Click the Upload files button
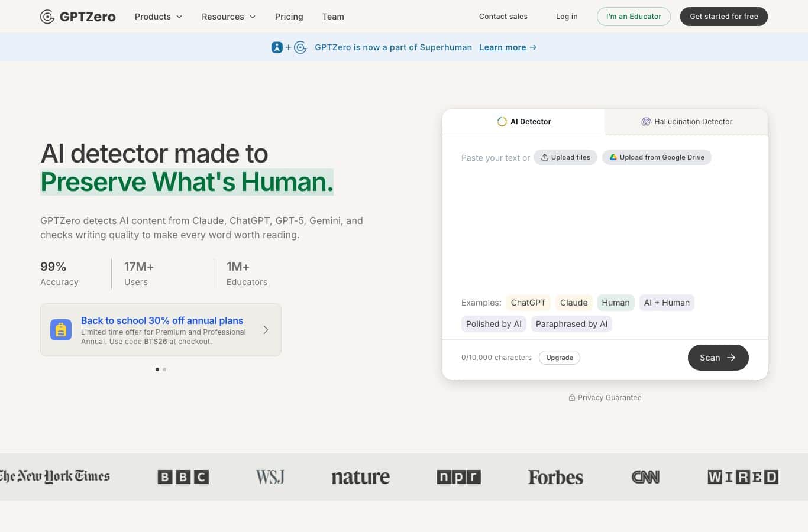The height and width of the screenshot is (532, 808). pos(565,157)
